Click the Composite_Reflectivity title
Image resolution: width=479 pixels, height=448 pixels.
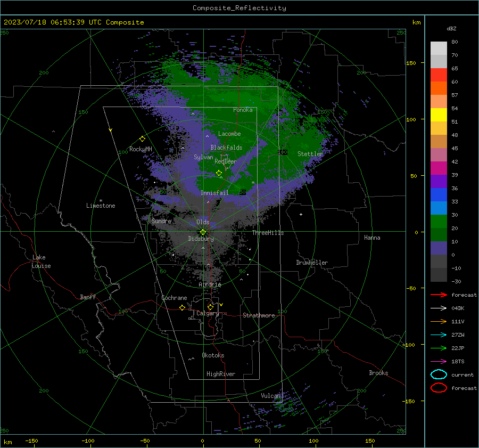240,8
